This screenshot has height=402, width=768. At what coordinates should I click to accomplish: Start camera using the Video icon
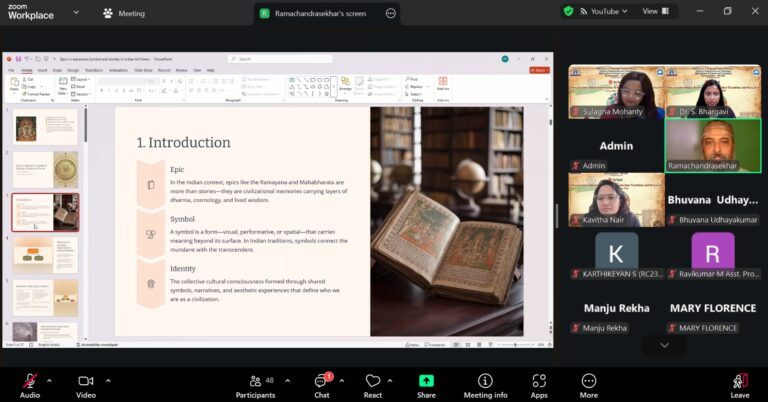(x=86, y=381)
